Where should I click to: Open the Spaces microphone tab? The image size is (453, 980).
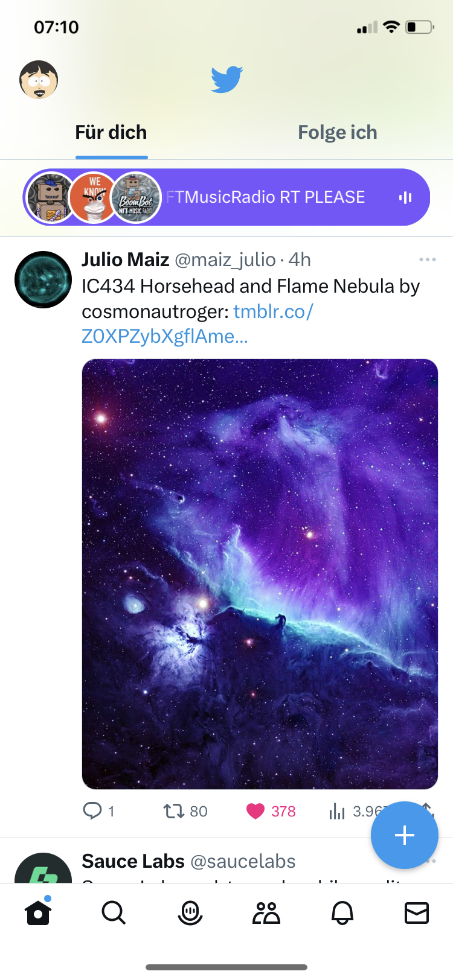click(190, 913)
